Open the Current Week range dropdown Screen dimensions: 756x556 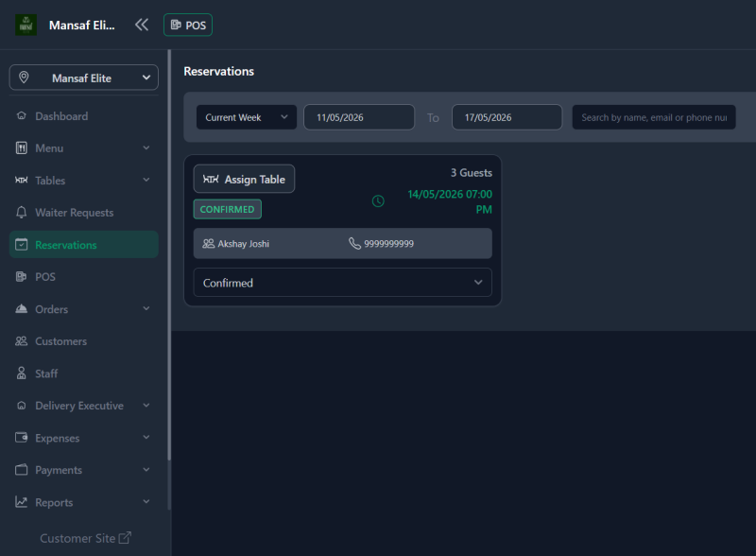click(247, 117)
